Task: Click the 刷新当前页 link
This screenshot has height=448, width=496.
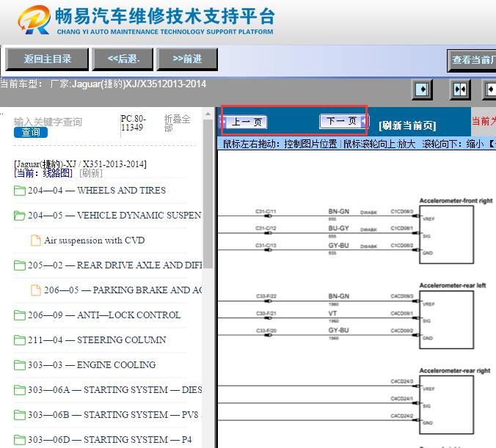Action: pyautogui.click(x=407, y=125)
